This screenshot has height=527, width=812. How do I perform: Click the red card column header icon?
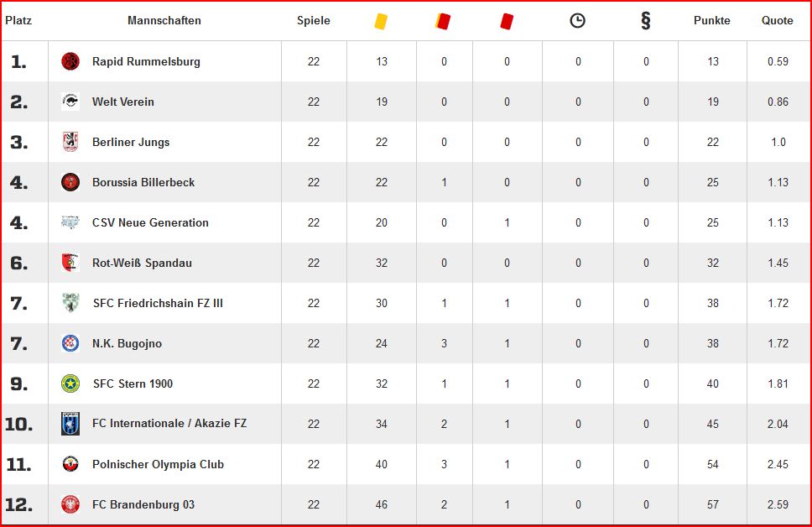(507, 21)
